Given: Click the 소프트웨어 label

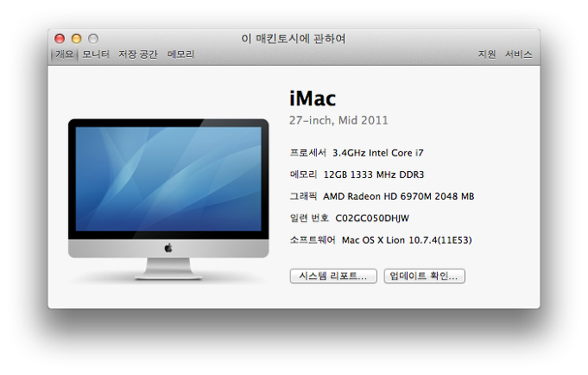Looking at the screenshot, I should tap(313, 240).
